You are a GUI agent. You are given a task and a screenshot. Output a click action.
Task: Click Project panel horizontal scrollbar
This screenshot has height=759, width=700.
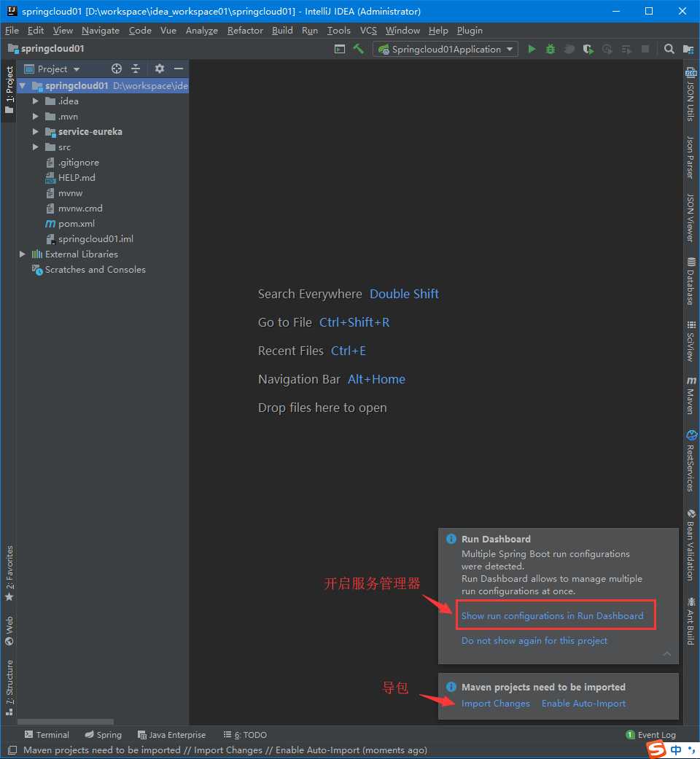(x=66, y=722)
